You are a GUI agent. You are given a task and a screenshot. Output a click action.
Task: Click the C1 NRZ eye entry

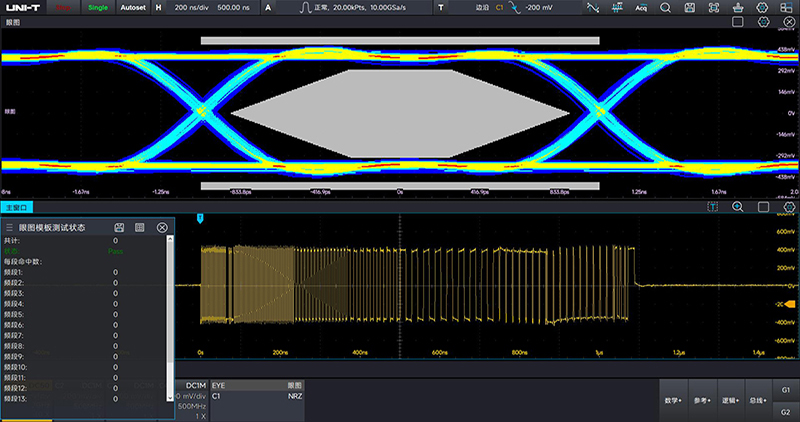point(257,396)
